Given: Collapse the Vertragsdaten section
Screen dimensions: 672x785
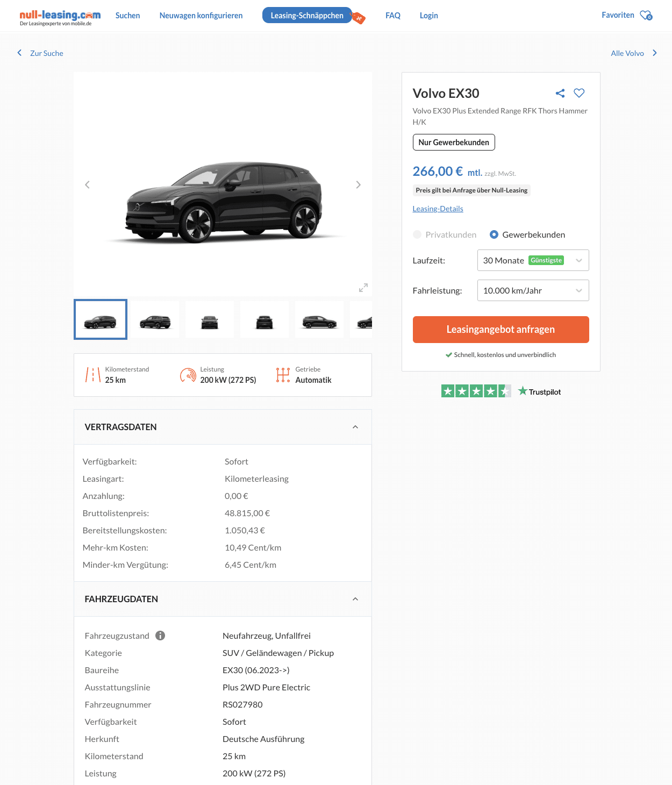Looking at the screenshot, I should [355, 427].
